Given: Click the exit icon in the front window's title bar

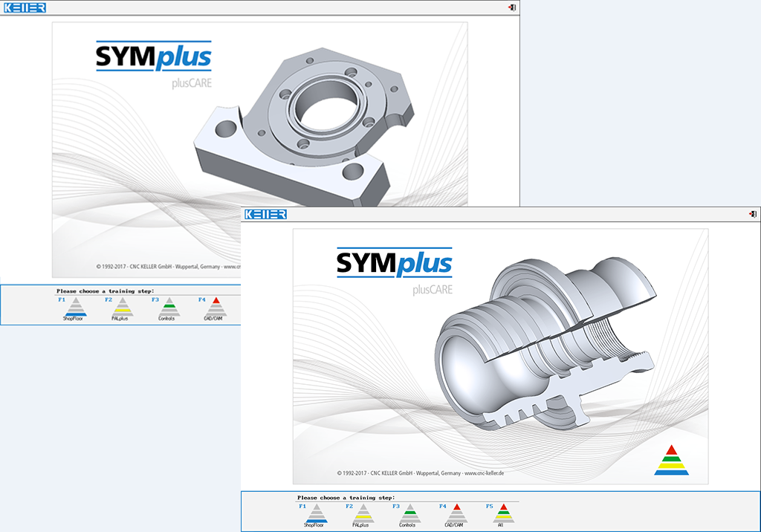Looking at the screenshot, I should tap(753, 214).
